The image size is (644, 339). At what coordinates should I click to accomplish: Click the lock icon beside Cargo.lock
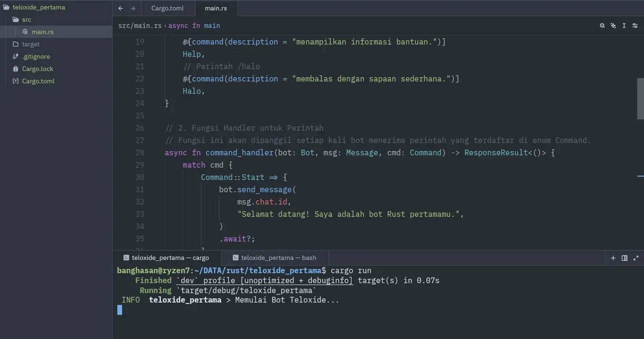[16, 69]
